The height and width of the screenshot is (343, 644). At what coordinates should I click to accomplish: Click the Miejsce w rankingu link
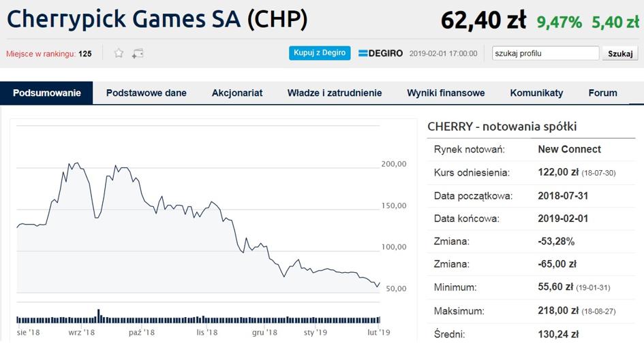pyautogui.click(x=40, y=53)
